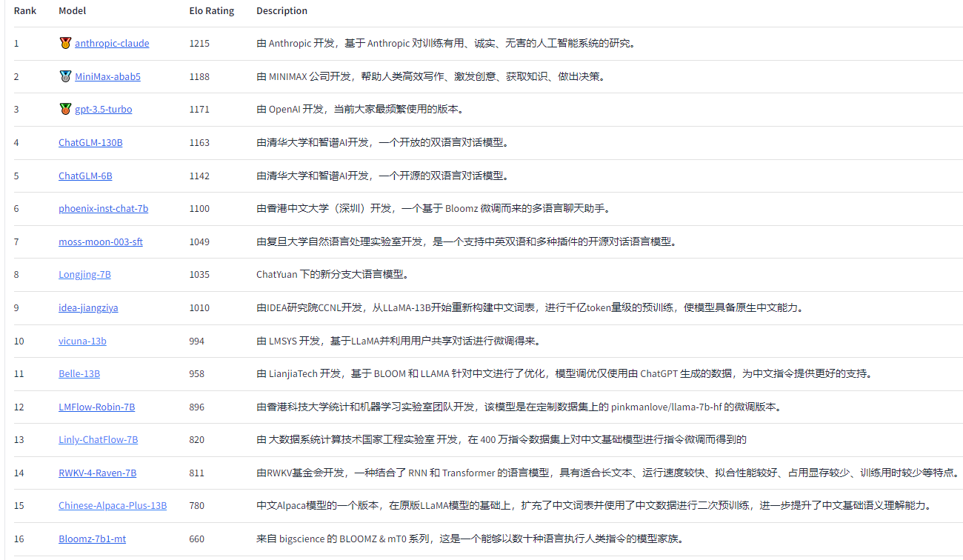Select the Elo rating value 1188
This screenshot has height=560, width=963.
point(199,76)
